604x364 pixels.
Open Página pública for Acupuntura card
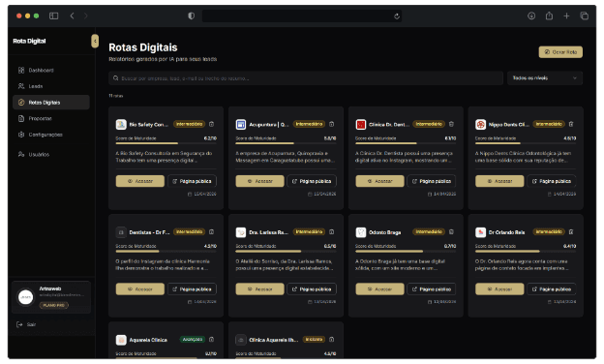tap(312, 181)
